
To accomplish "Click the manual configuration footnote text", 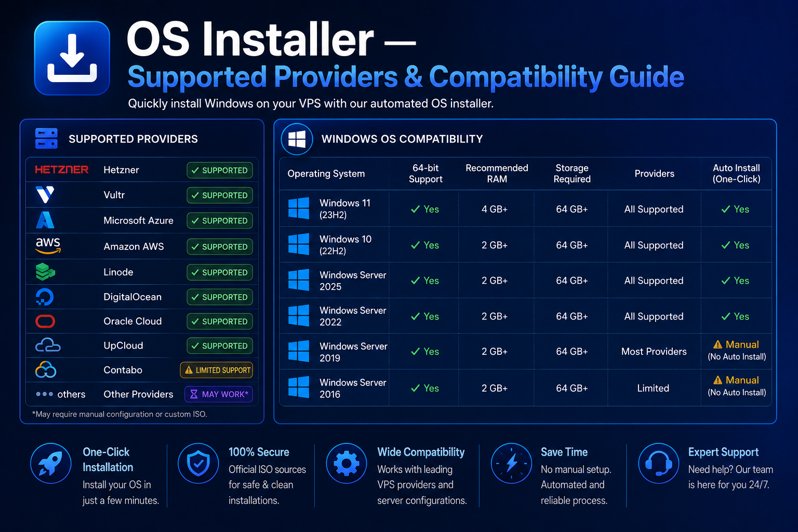I will [119, 414].
